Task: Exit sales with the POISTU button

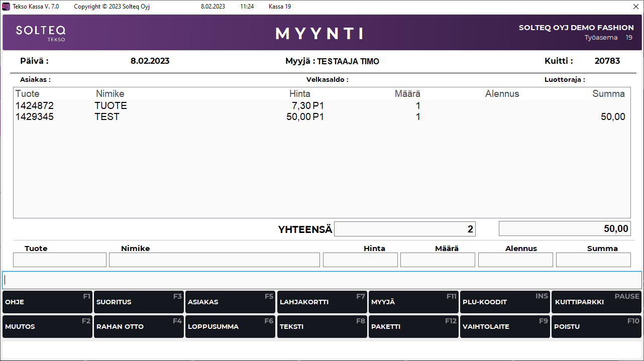Action: (x=596, y=327)
